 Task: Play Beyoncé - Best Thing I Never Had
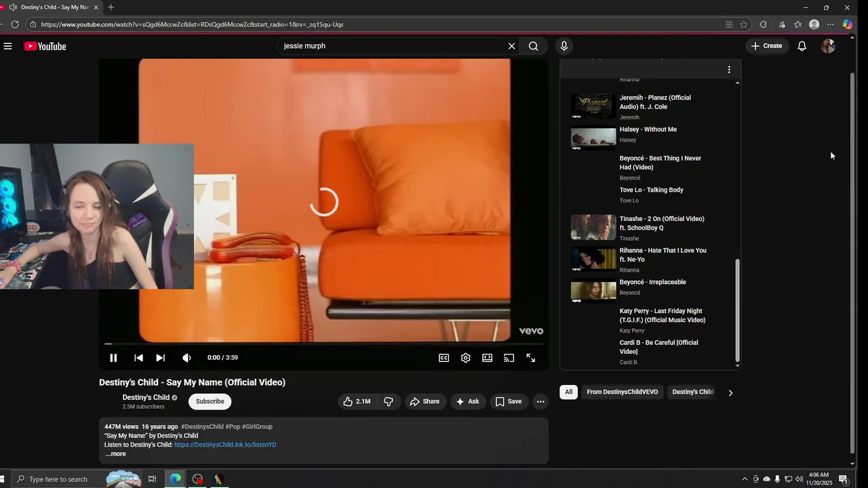649,169
